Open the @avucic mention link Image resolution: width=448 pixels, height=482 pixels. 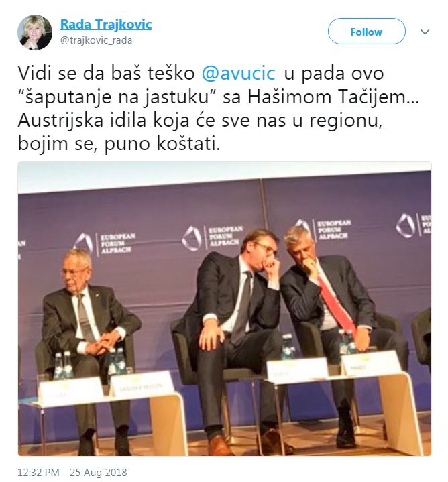pos(238,74)
